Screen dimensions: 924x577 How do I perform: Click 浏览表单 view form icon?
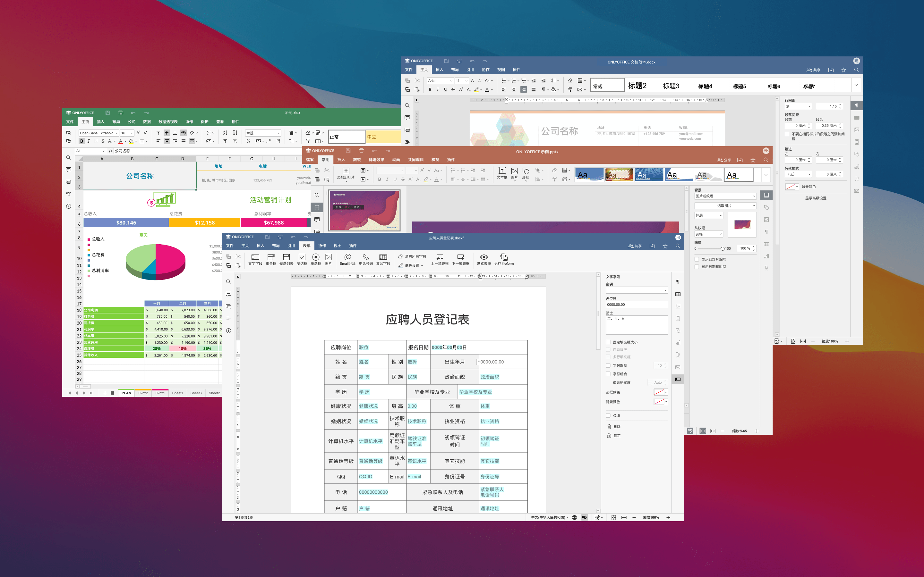pos(483,259)
